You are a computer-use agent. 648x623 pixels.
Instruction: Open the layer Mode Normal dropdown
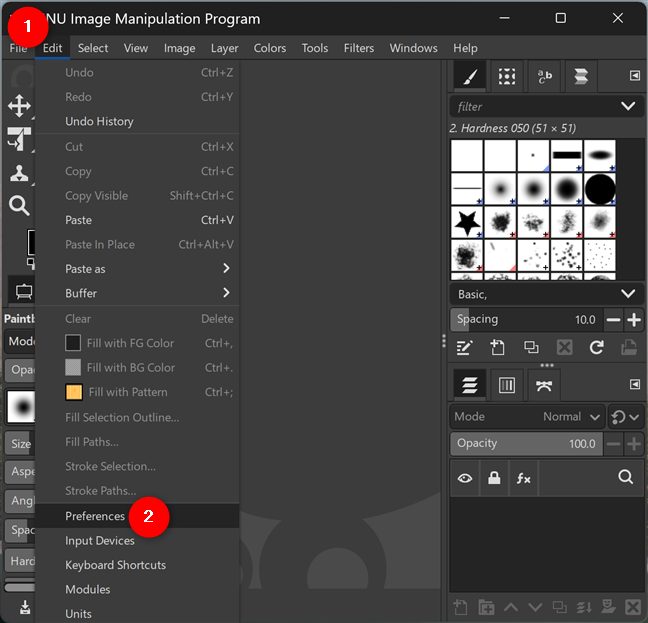coord(527,416)
